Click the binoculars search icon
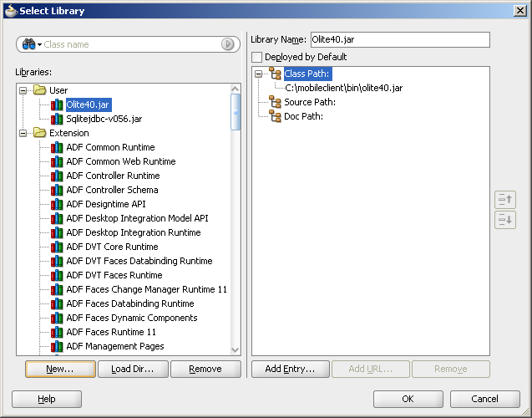This screenshot has width=532, height=418. (28, 44)
